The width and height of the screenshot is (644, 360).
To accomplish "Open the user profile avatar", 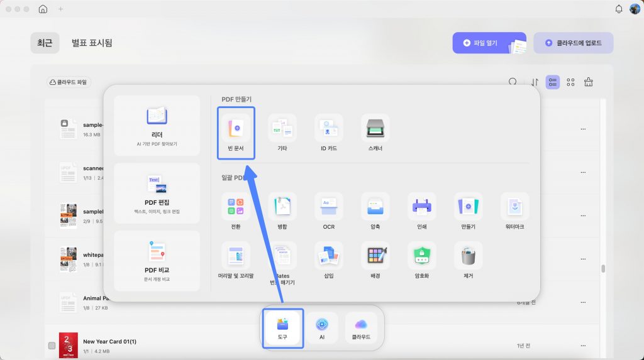I will [x=635, y=9].
